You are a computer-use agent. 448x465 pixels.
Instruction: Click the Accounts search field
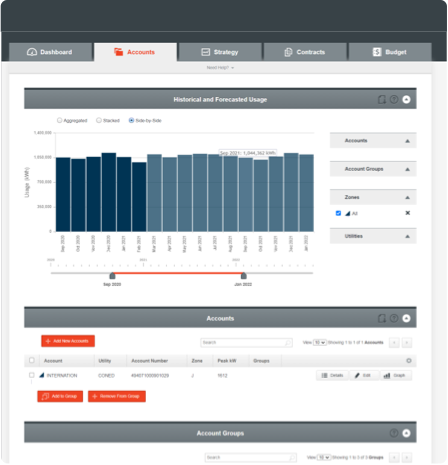click(246, 343)
